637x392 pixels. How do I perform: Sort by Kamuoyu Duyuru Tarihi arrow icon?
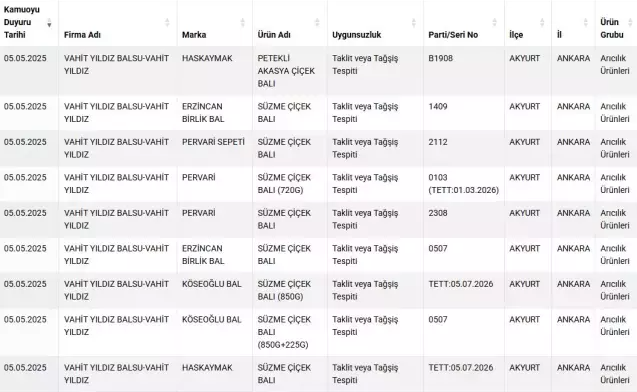point(49,23)
